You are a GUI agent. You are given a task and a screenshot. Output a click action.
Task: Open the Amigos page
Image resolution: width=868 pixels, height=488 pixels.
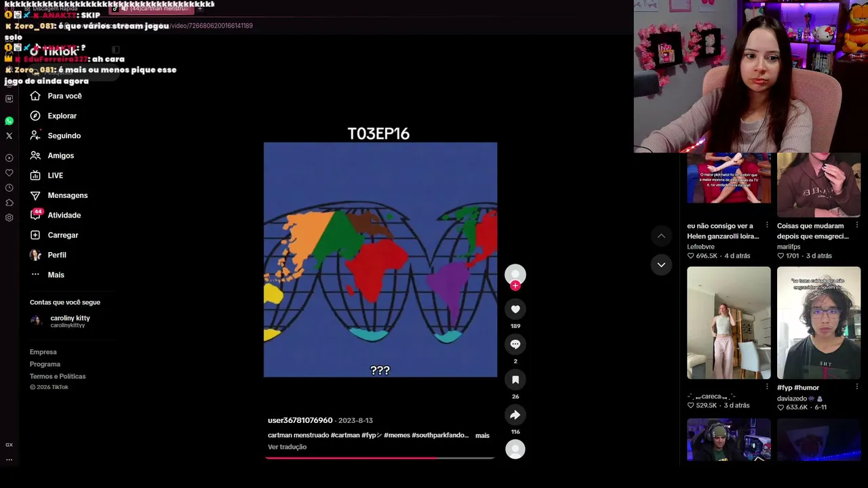click(60, 155)
